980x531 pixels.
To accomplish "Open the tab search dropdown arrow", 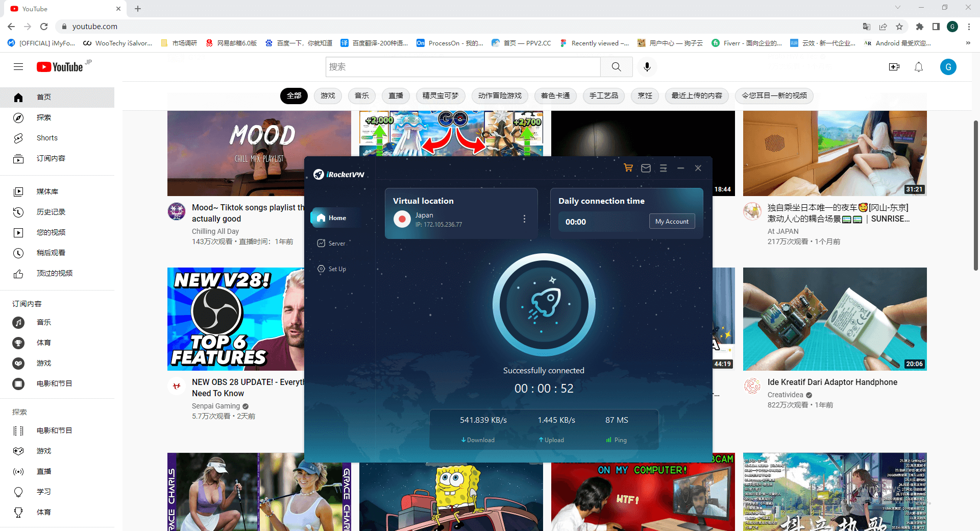I will 897,8.
